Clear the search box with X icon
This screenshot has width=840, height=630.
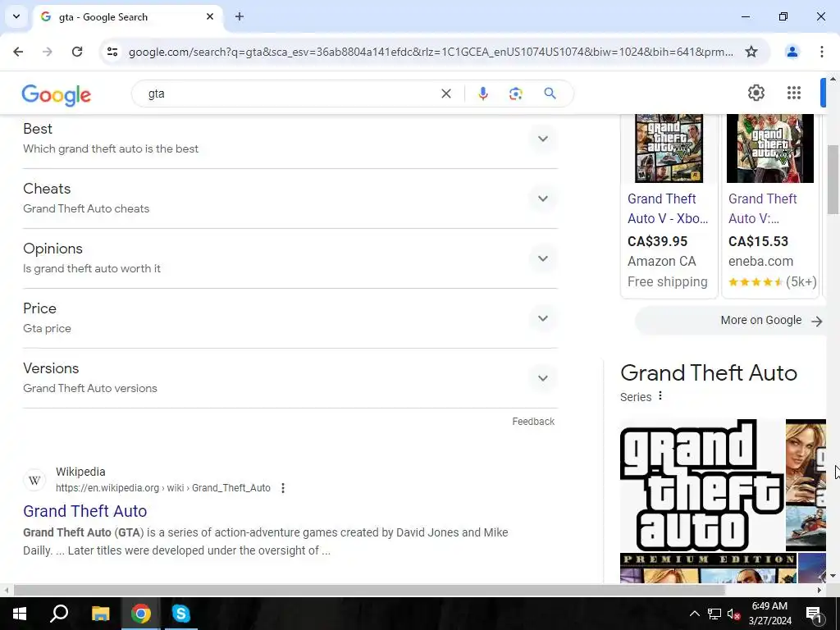pyautogui.click(x=445, y=94)
